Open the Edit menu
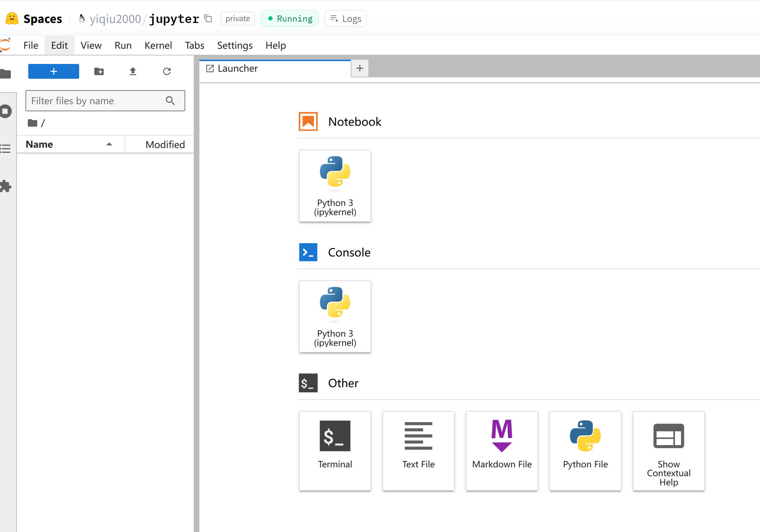This screenshot has height=532, width=760. point(59,45)
